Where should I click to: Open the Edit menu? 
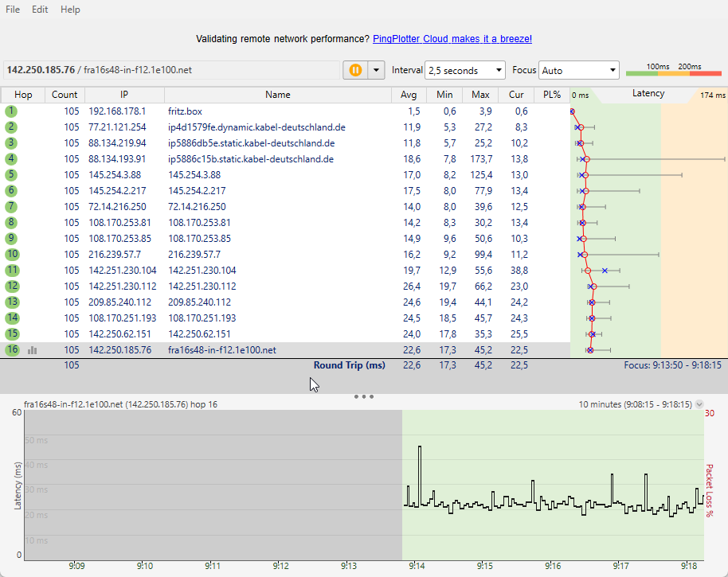[39, 10]
